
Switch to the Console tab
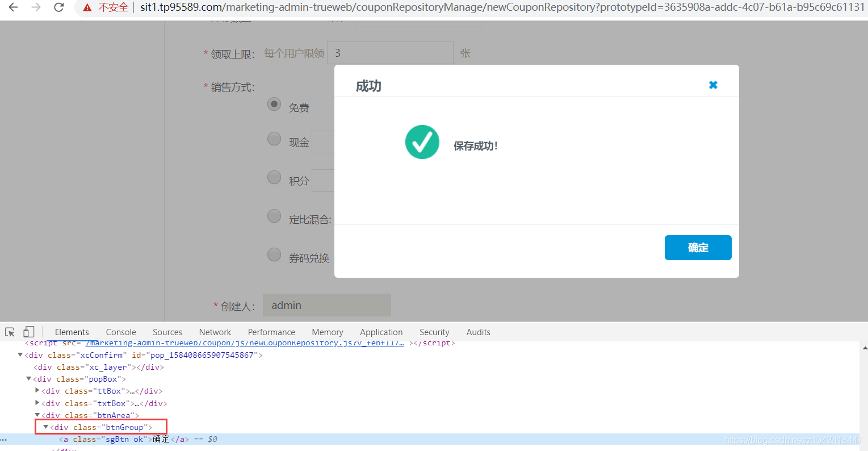point(121,332)
